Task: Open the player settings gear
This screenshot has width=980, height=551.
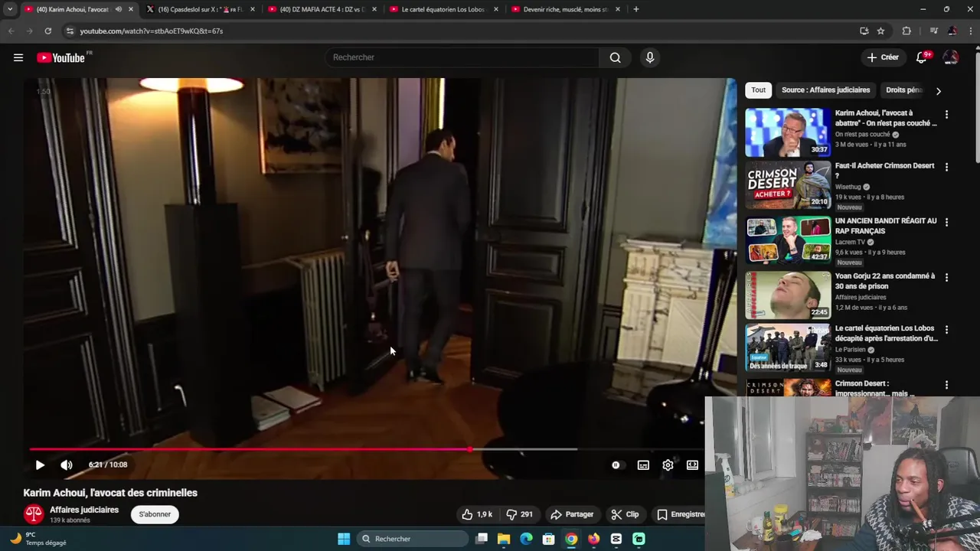Action: [x=668, y=465]
